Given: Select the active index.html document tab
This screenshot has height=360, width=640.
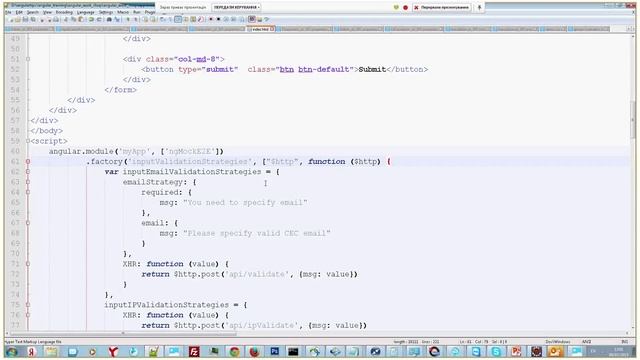Looking at the screenshot, I should [x=260, y=29].
